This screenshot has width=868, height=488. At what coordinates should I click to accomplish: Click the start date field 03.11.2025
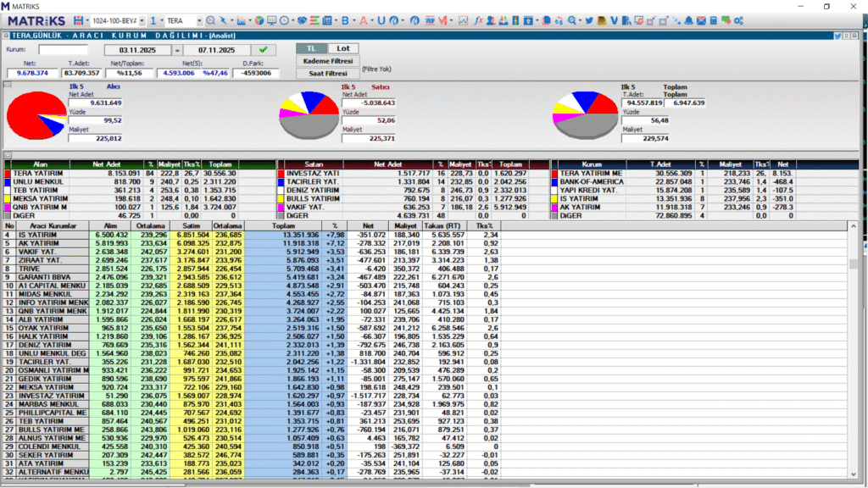[x=138, y=50]
